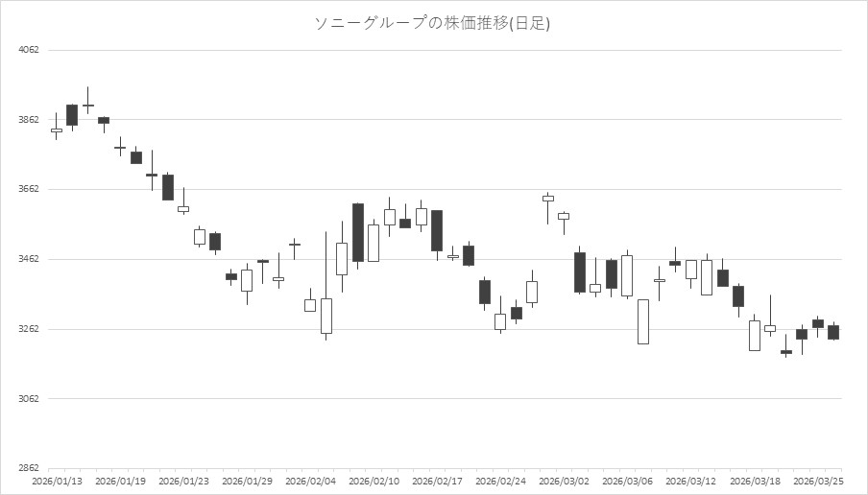This screenshot has height=495, width=868.
Task: Pick the 2026/02/04 date label
Action: pos(311,481)
